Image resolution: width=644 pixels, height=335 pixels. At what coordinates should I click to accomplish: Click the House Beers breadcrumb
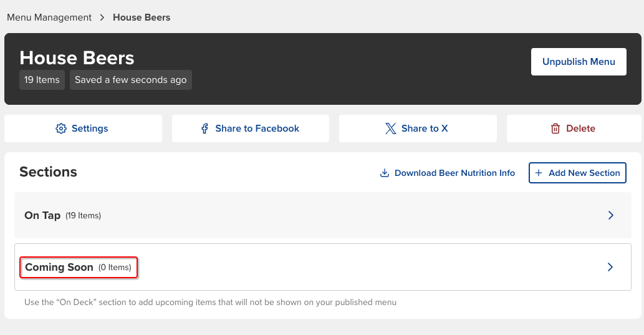coord(142,17)
